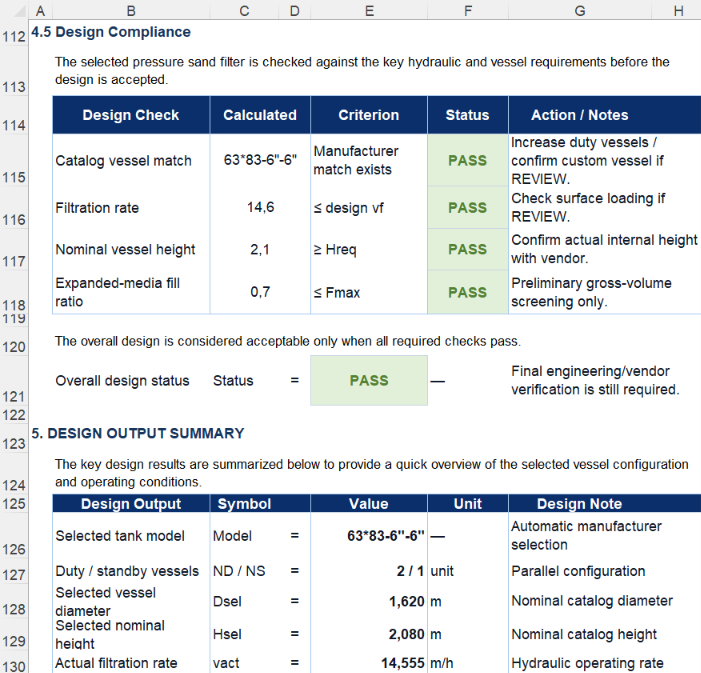The image size is (701, 673).
Task: Select the calculated value 14,6
Action: [260, 207]
